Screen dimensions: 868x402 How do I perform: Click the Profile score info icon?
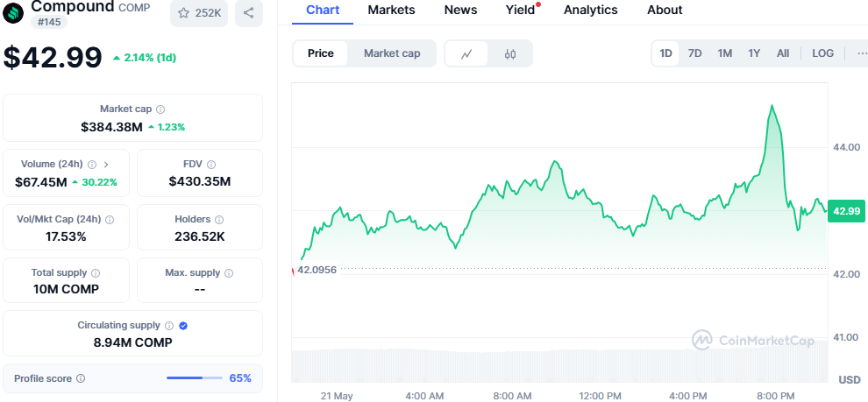pos(81,378)
